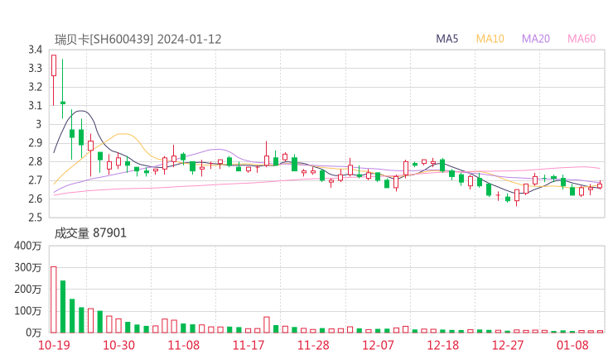613x364 pixels.
Task: Click the 100万 volume axis label
Action: [28, 311]
